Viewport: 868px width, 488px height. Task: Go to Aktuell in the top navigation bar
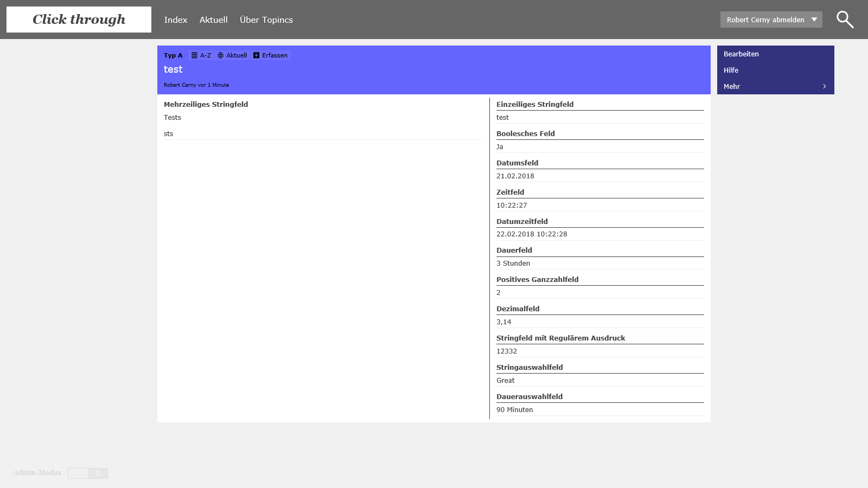point(213,20)
